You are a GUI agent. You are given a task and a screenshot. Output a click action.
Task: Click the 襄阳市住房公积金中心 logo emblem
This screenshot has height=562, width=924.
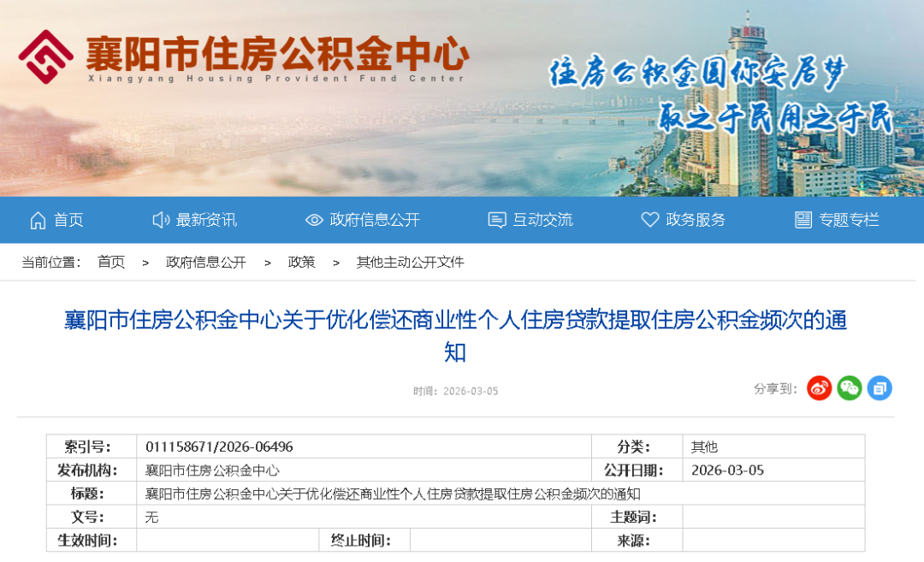pyautogui.click(x=45, y=56)
